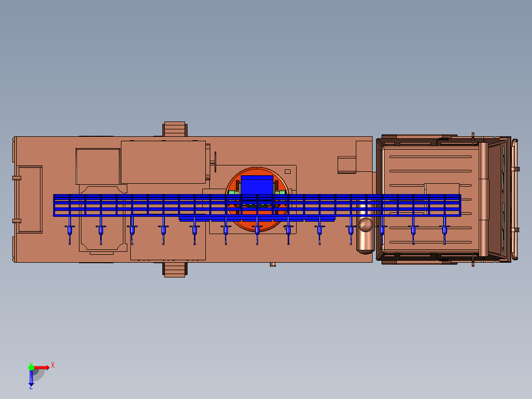Select the small square on the turntable plate

(287, 171)
